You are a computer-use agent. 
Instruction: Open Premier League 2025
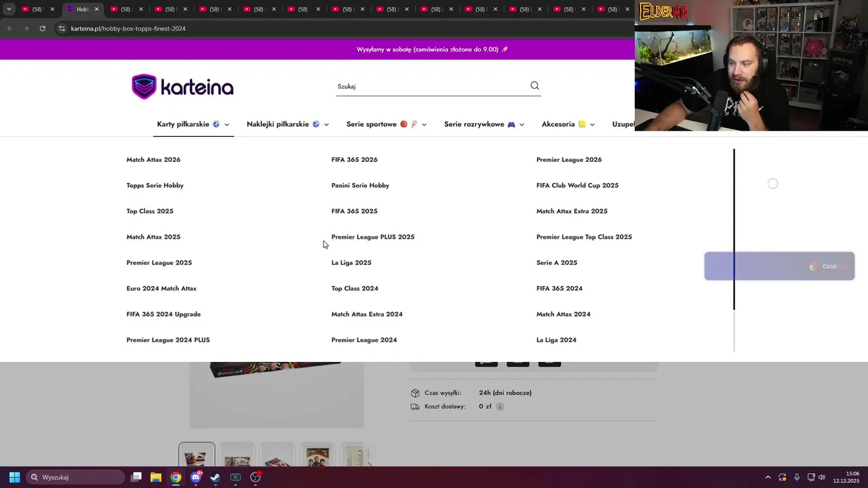pyautogui.click(x=159, y=263)
